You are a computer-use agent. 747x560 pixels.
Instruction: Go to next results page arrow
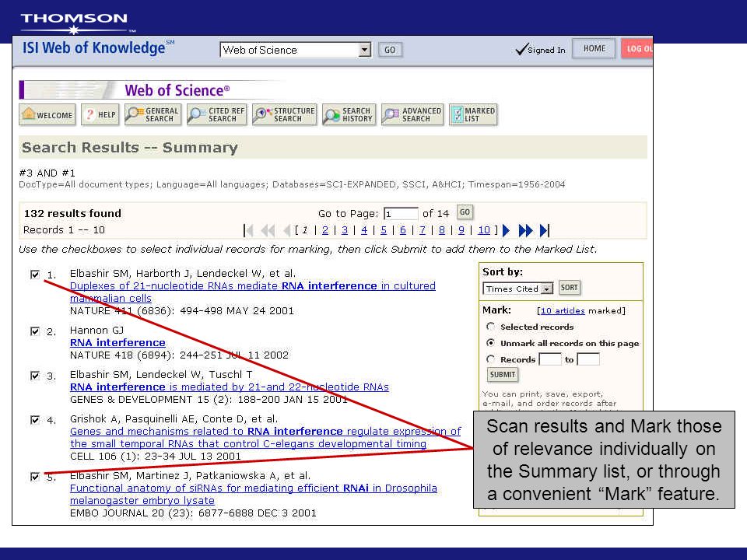tap(506, 230)
